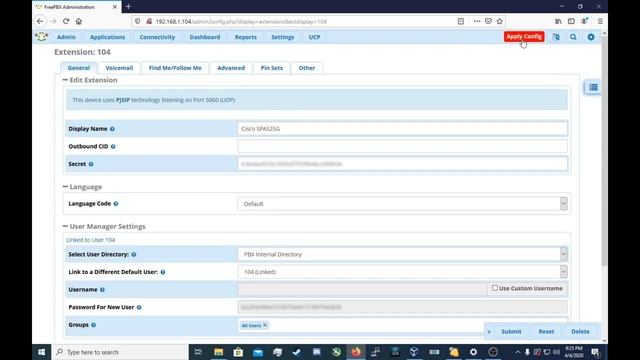Click the Outbound CID input field
This screenshot has height=360, width=640.
click(x=402, y=146)
